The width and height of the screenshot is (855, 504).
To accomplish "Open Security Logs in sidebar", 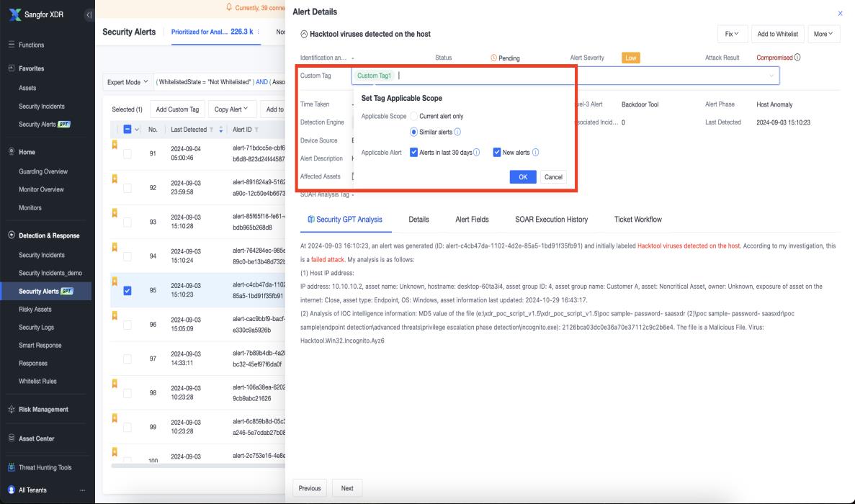I will 37,327.
